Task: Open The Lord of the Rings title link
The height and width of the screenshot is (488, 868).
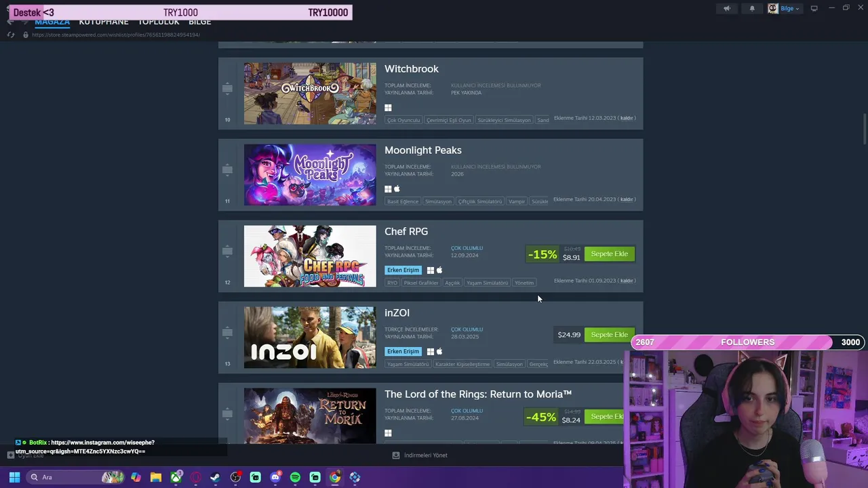Action: tap(478, 394)
